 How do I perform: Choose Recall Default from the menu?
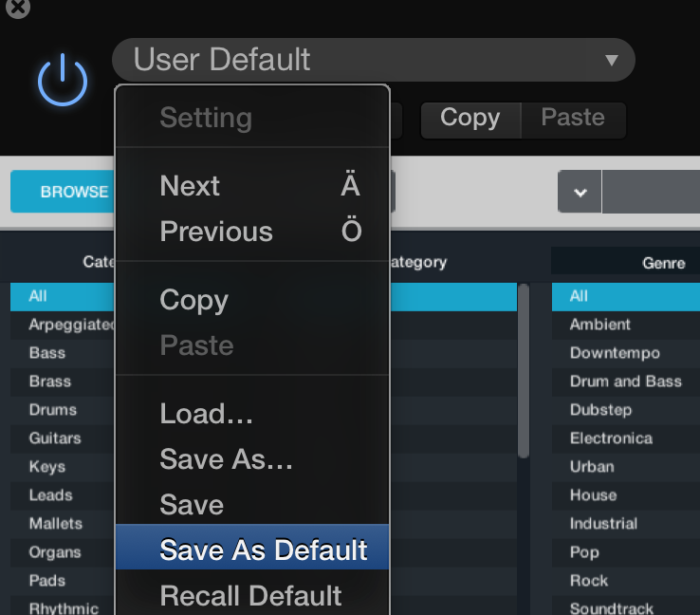pyautogui.click(x=250, y=596)
